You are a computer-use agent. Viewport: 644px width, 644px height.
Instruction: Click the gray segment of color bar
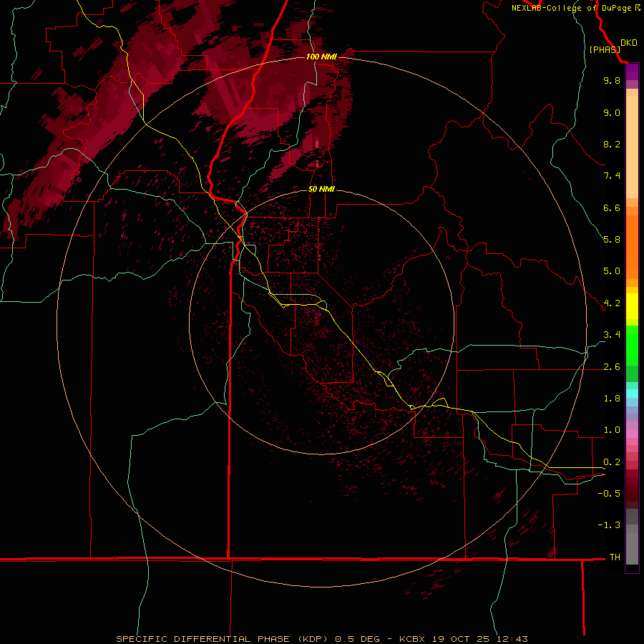pos(632,537)
